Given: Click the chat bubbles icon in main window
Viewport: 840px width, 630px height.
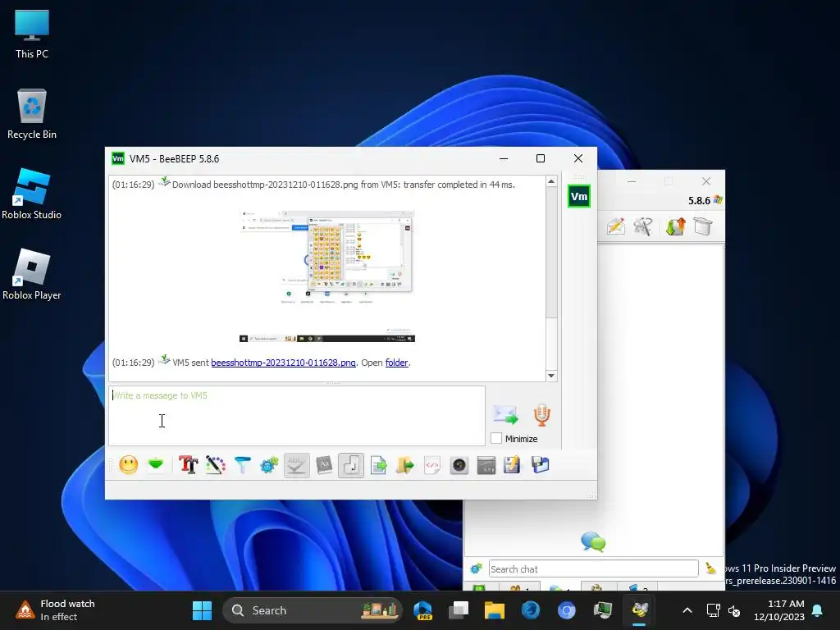Looking at the screenshot, I should pos(593,541).
